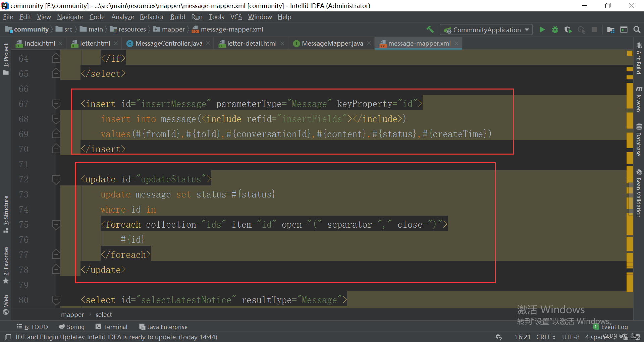Open Bean Validation tool window
The image size is (644, 342).
(x=639, y=193)
